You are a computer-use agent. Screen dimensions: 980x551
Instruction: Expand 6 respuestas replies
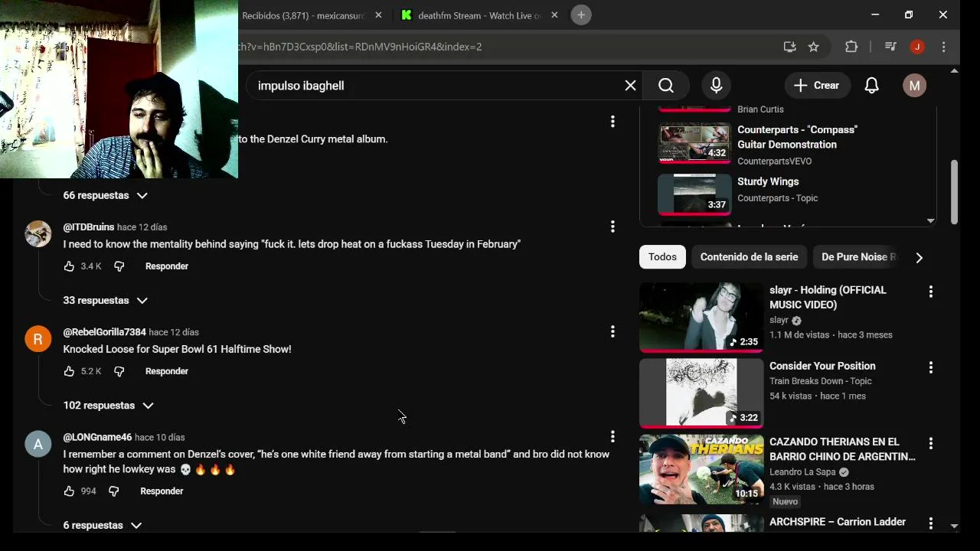coord(103,526)
